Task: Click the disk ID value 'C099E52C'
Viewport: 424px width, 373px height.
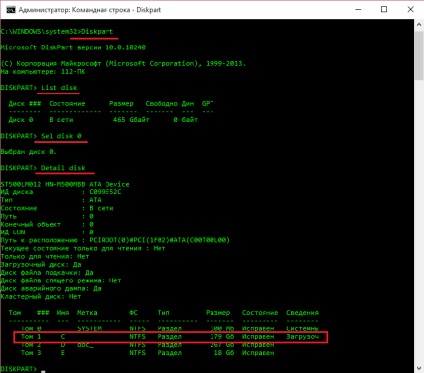Action: [105, 192]
